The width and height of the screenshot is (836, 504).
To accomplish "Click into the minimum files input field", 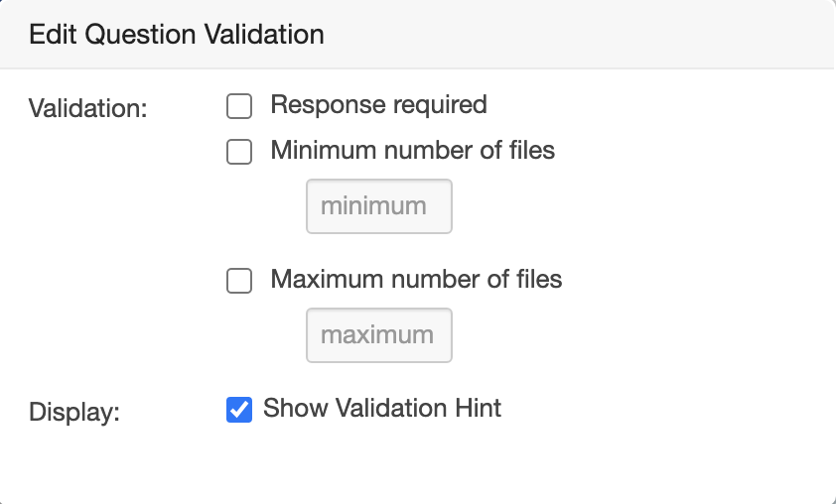I will coord(378,206).
